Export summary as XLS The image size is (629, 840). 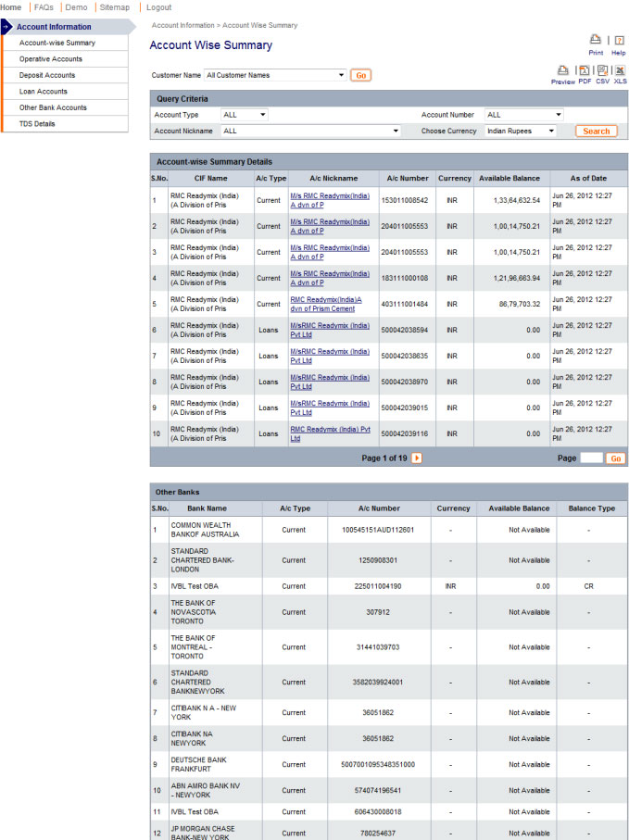pyautogui.click(x=620, y=70)
